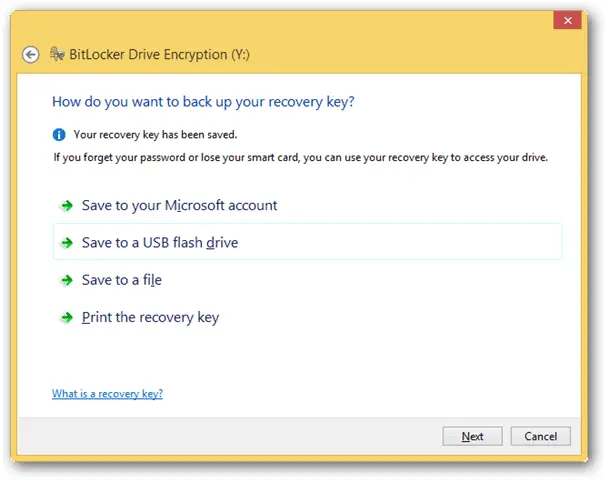Screen dimensions: 606x480
Task: Click green arrow beside Save to a file
Action: click(x=67, y=280)
